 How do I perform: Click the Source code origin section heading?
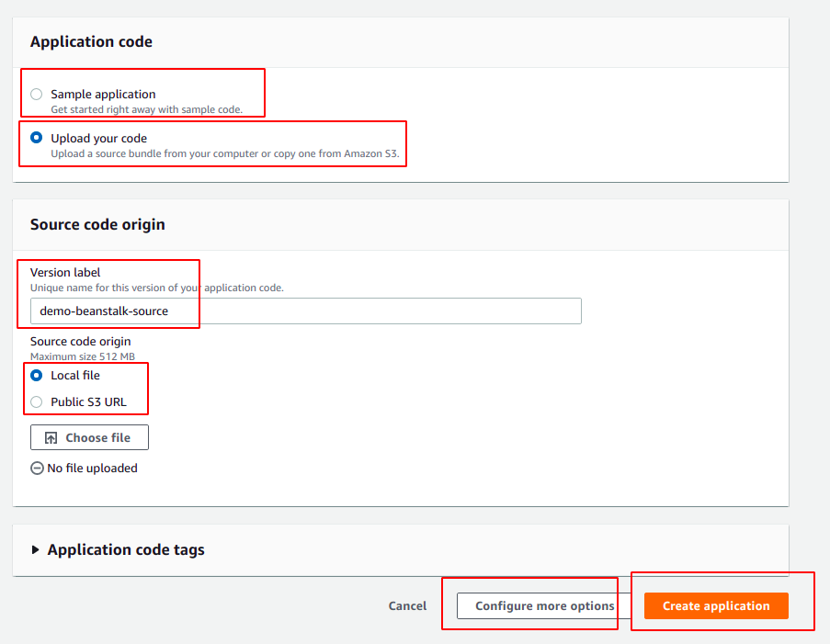pyautogui.click(x=97, y=224)
